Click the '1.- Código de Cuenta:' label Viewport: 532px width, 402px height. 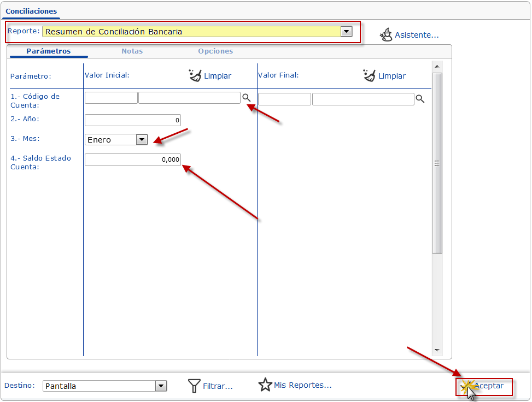click(x=35, y=100)
